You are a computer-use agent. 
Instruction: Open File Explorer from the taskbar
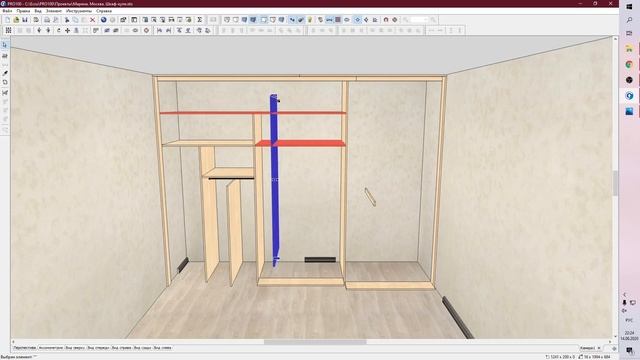629,49
